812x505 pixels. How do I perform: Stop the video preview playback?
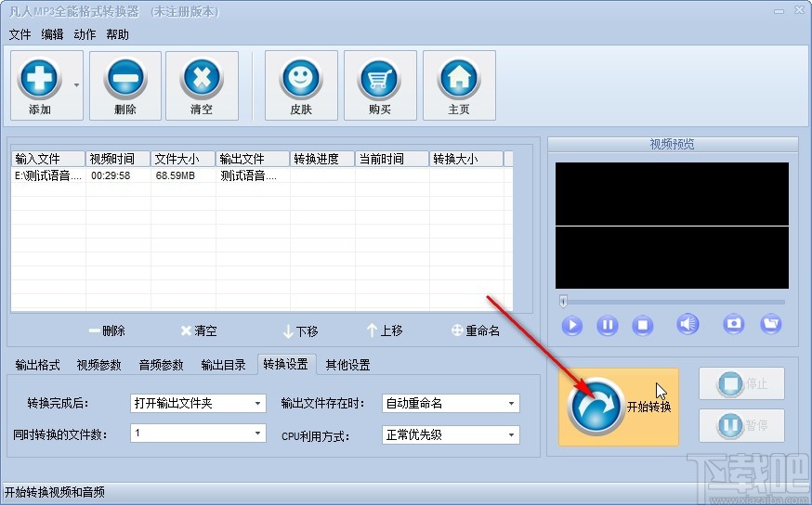click(x=643, y=326)
